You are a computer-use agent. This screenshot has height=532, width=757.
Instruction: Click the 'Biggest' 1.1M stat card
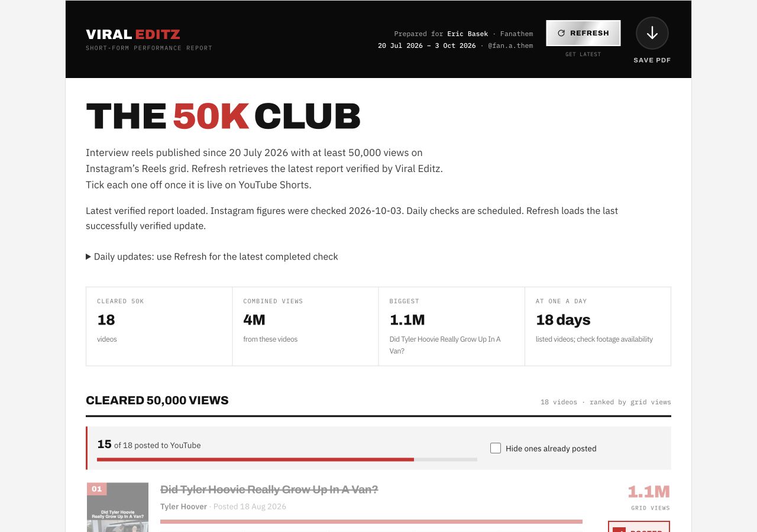(x=451, y=326)
